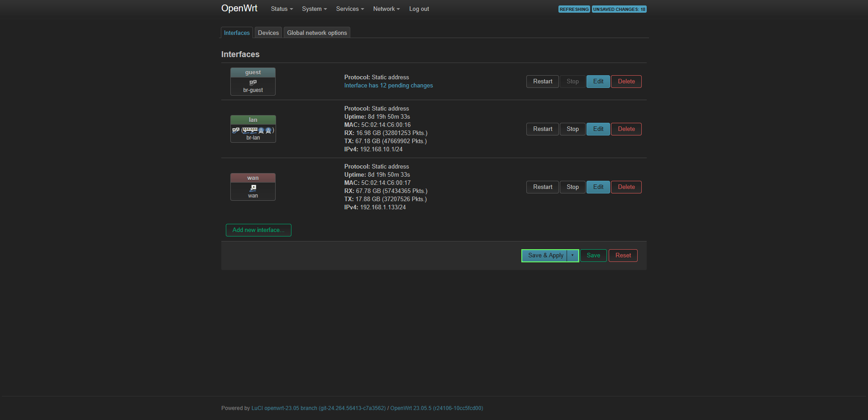Click the Refreshing status badge
The height and width of the screenshot is (420, 868).
coord(574,9)
